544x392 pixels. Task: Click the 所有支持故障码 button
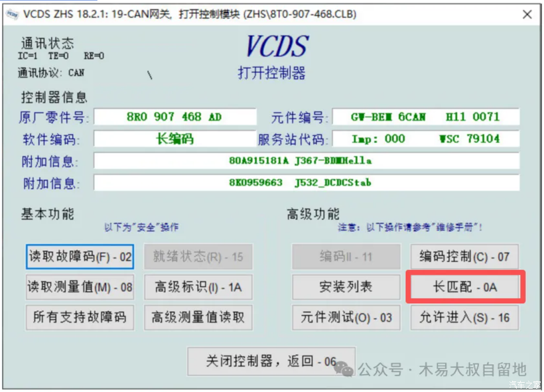80,317
